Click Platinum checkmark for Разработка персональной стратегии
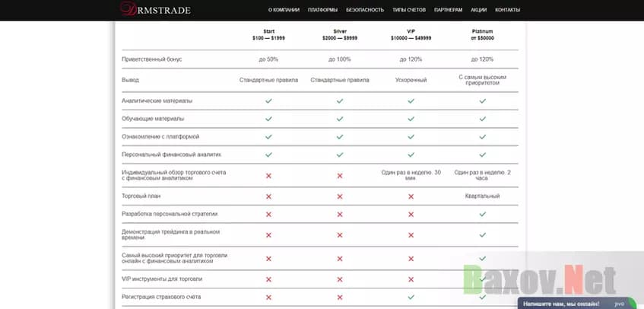The image size is (644, 309). 482,215
